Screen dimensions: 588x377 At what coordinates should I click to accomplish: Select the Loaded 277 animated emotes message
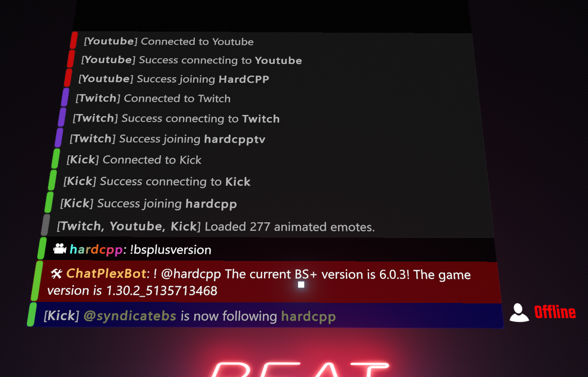tap(216, 227)
